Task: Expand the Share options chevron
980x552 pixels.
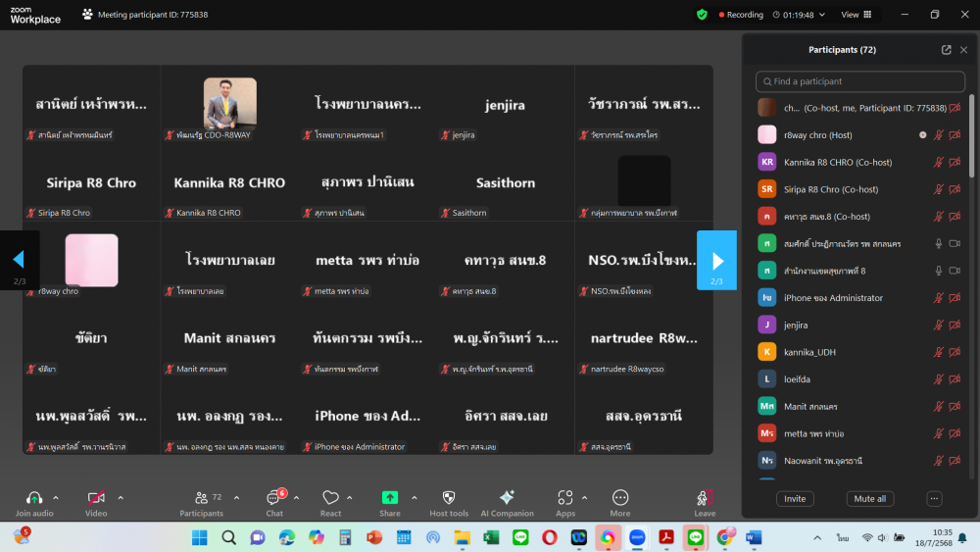Action: click(x=415, y=497)
